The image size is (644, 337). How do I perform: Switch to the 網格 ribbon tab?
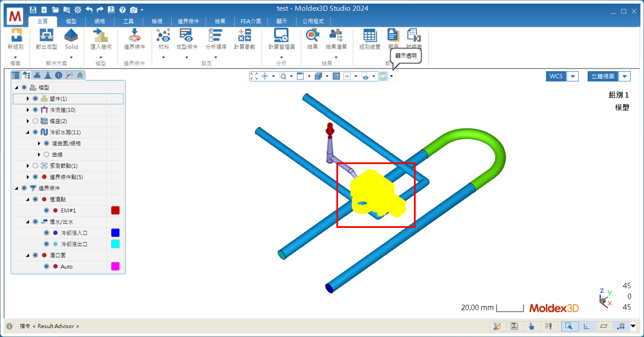(x=100, y=21)
